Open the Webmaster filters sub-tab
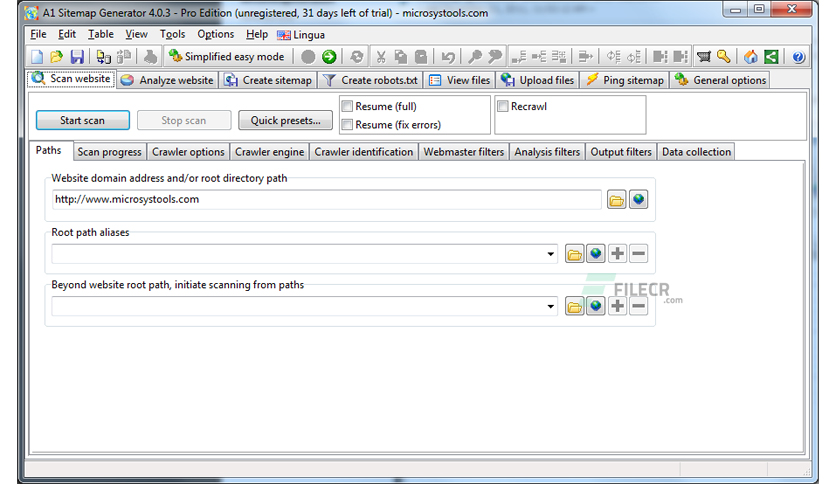This screenshot has width=836, height=484. point(464,152)
